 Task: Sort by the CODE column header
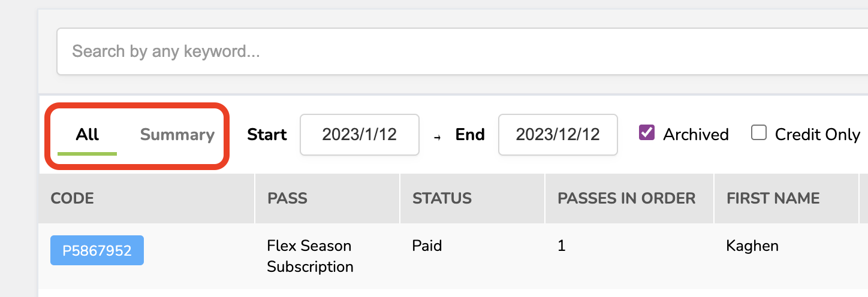pyautogui.click(x=73, y=198)
